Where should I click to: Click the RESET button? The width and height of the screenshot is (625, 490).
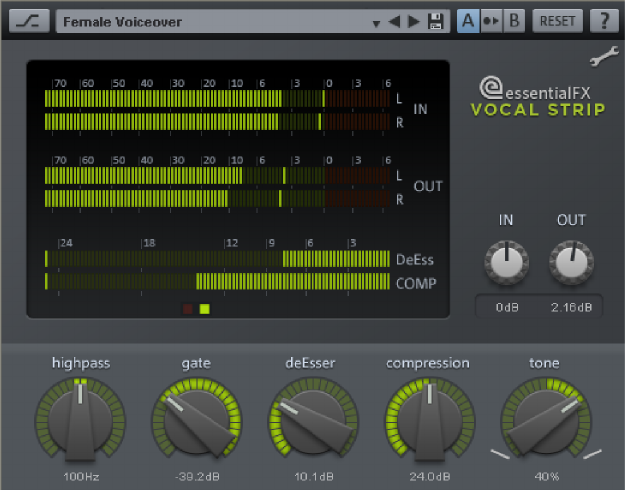pos(557,21)
